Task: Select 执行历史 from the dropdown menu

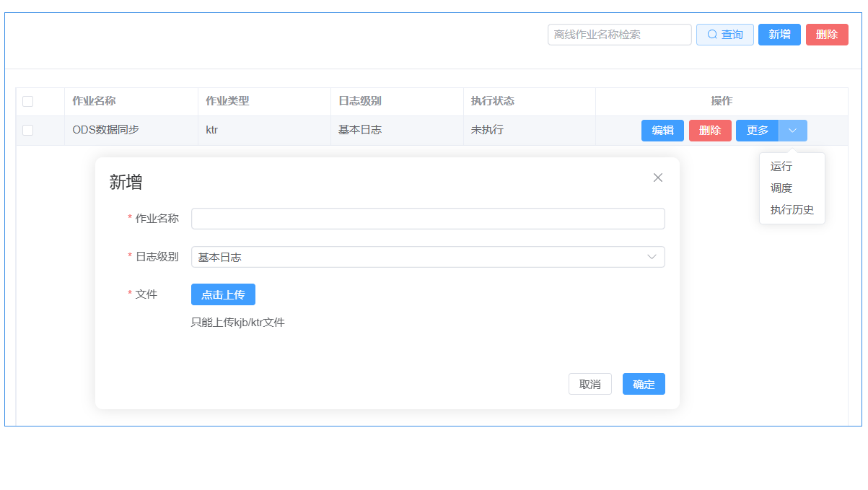Action: tap(792, 210)
